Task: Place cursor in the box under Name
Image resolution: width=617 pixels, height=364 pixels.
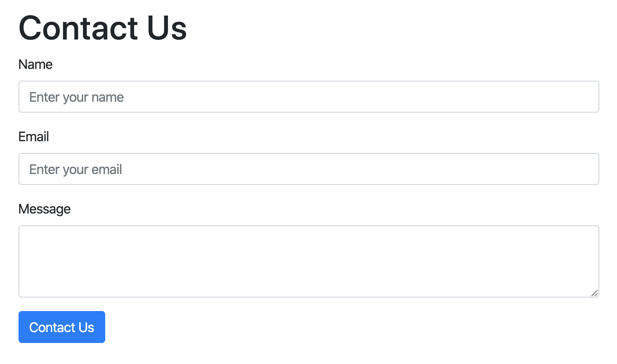Action: tap(308, 97)
